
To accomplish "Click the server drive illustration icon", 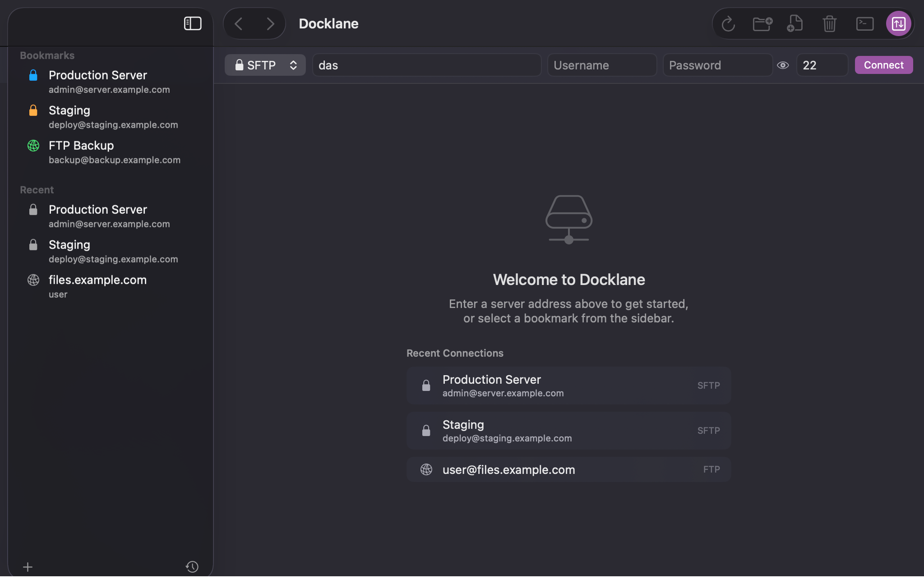I will (x=569, y=220).
